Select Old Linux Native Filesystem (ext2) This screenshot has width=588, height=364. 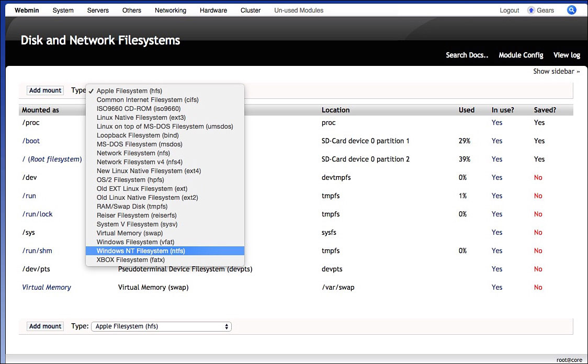tap(165, 198)
